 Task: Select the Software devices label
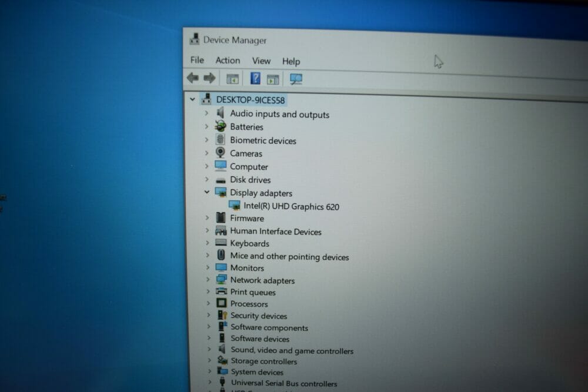260,339
